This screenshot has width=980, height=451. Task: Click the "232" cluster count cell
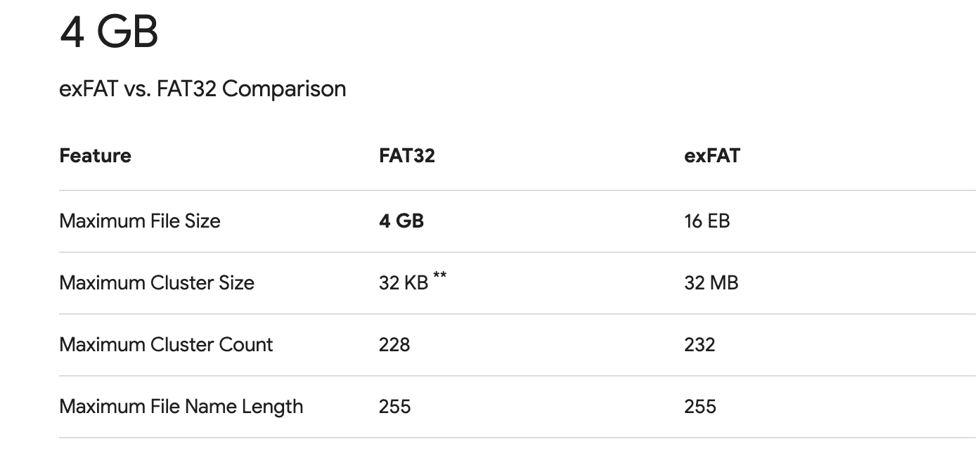(x=699, y=345)
